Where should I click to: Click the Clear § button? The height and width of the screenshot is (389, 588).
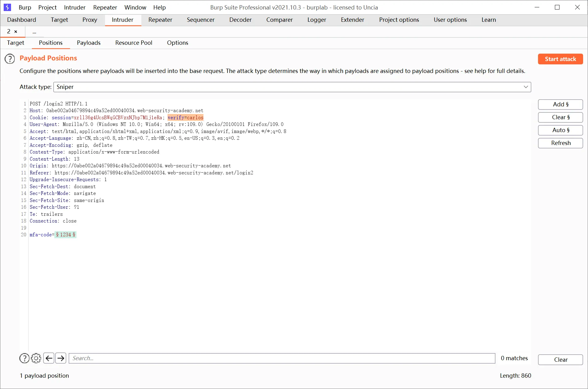(x=560, y=117)
